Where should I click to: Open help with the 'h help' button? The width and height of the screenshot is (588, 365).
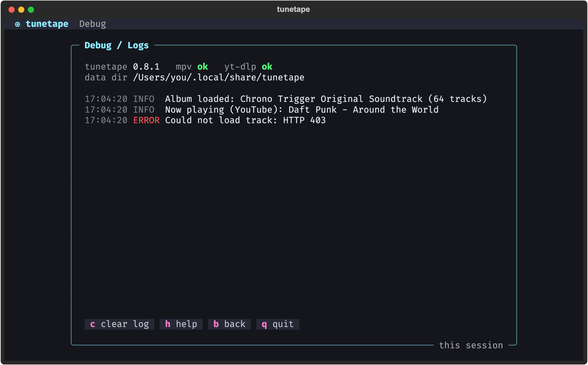click(181, 324)
